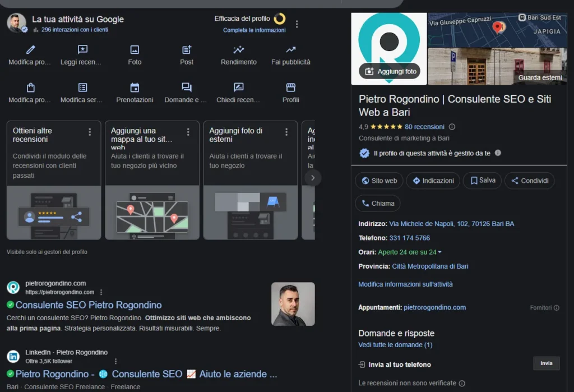This screenshot has height=392, width=574.
Task: Select the Profili icon
Action: [290, 89]
